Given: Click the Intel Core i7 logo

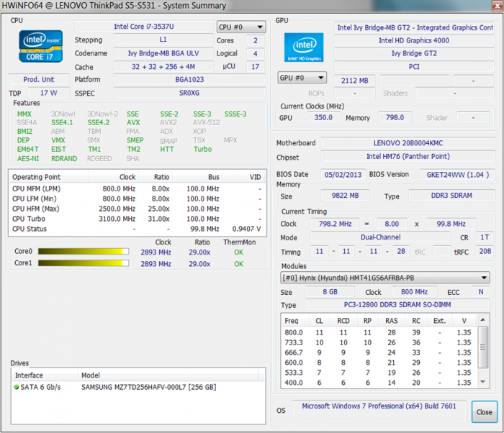Looking at the screenshot, I should (37, 47).
